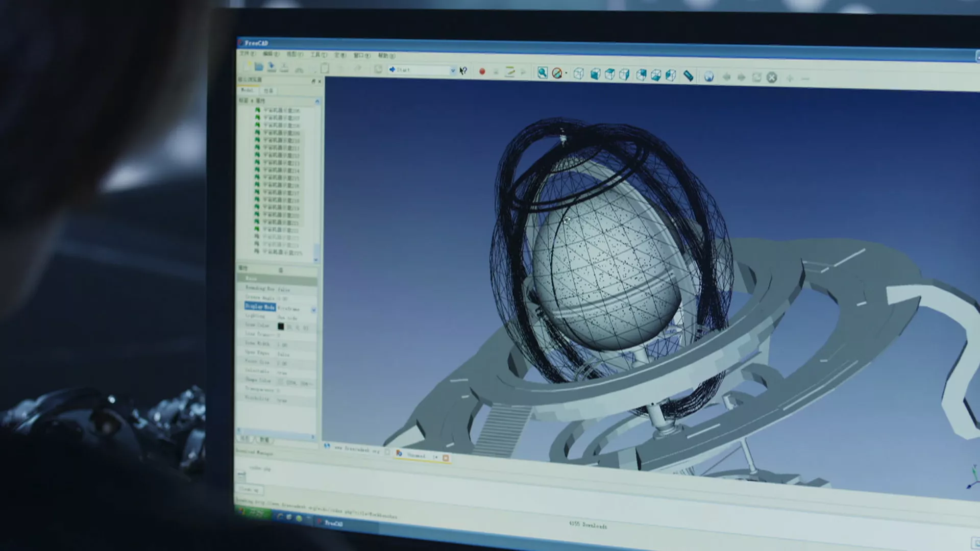Image resolution: width=980 pixels, height=551 pixels.
Task: Click the Bounding Box false value
Action: (x=284, y=289)
